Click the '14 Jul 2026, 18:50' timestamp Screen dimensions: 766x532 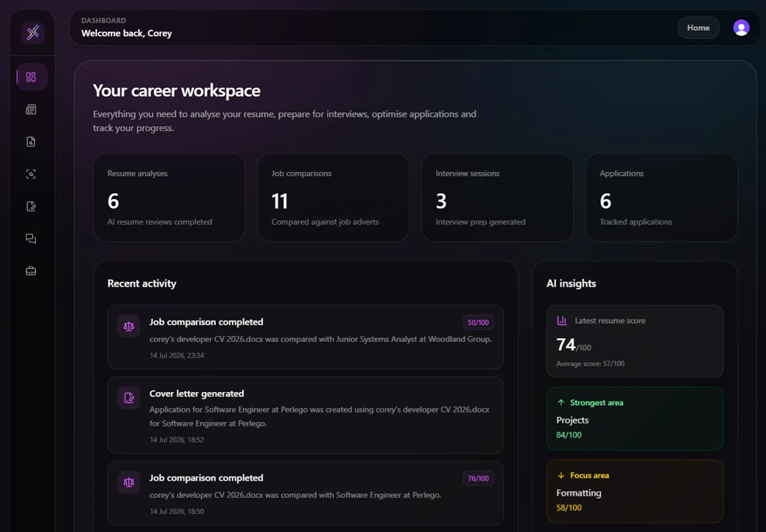click(x=177, y=511)
